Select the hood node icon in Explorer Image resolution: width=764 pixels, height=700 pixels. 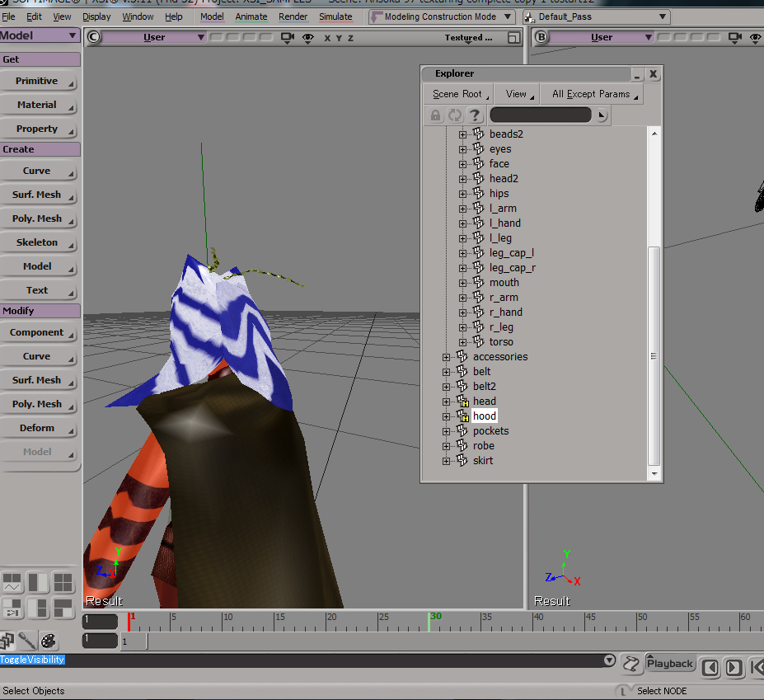pyautogui.click(x=462, y=416)
